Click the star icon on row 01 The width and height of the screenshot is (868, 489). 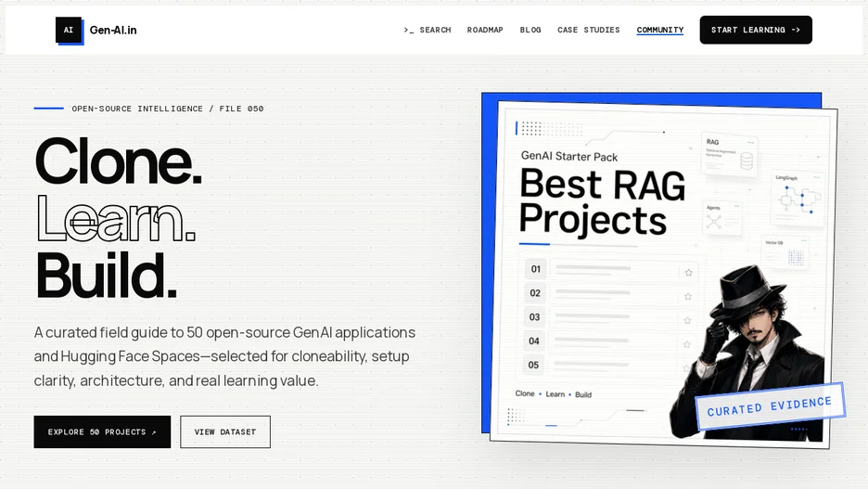(689, 273)
